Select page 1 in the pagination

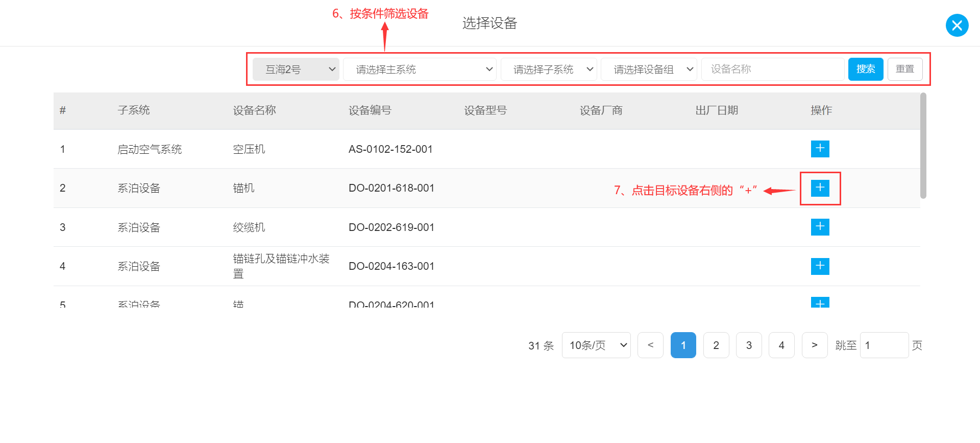tap(683, 345)
